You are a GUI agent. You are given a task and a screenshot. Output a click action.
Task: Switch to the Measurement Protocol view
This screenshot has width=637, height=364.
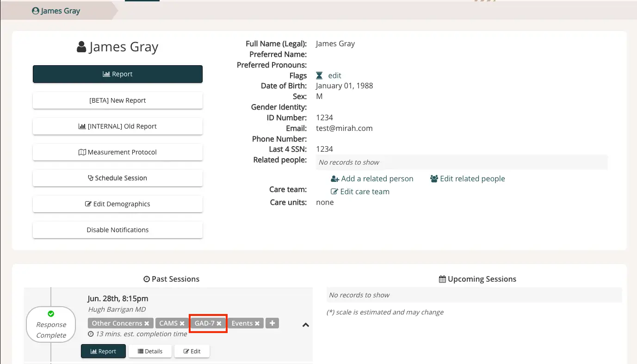tap(118, 152)
